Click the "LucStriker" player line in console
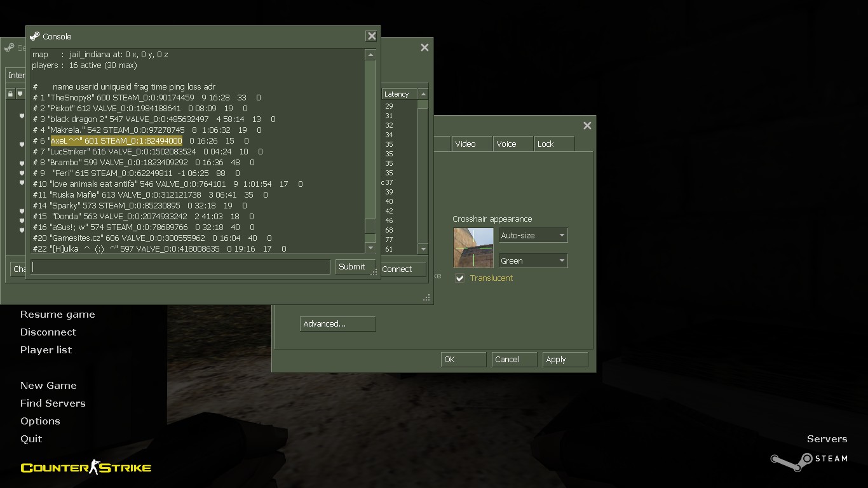 coord(148,152)
